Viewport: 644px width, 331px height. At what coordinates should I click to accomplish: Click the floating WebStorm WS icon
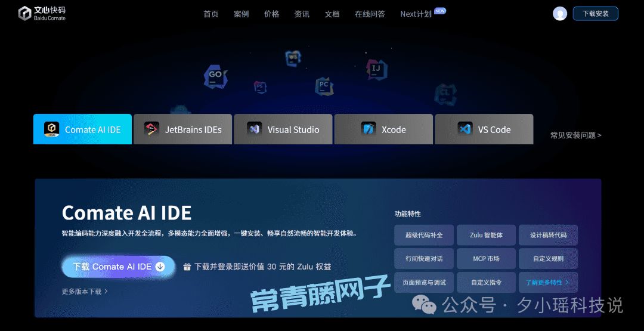[293, 58]
